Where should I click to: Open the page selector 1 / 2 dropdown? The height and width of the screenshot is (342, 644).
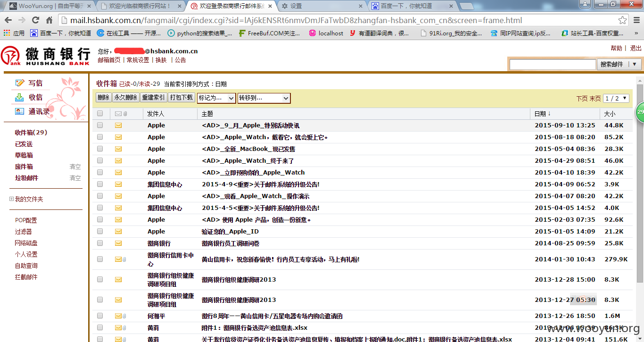tap(616, 98)
